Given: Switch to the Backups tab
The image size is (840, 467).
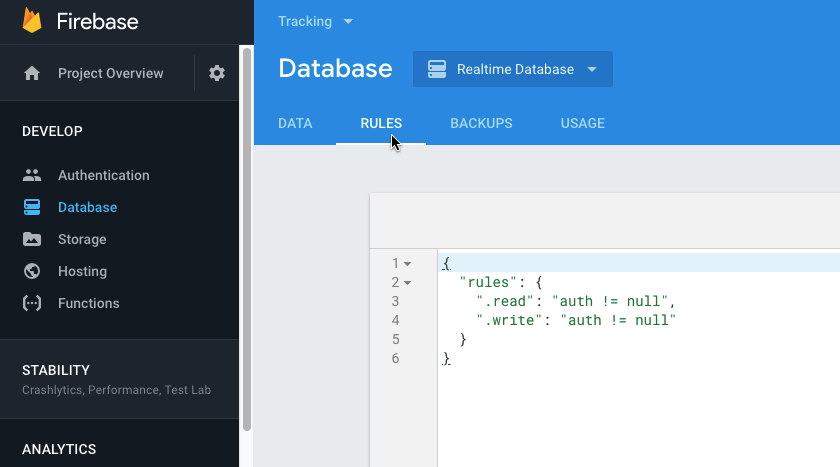Looking at the screenshot, I should click(x=481, y=124).
